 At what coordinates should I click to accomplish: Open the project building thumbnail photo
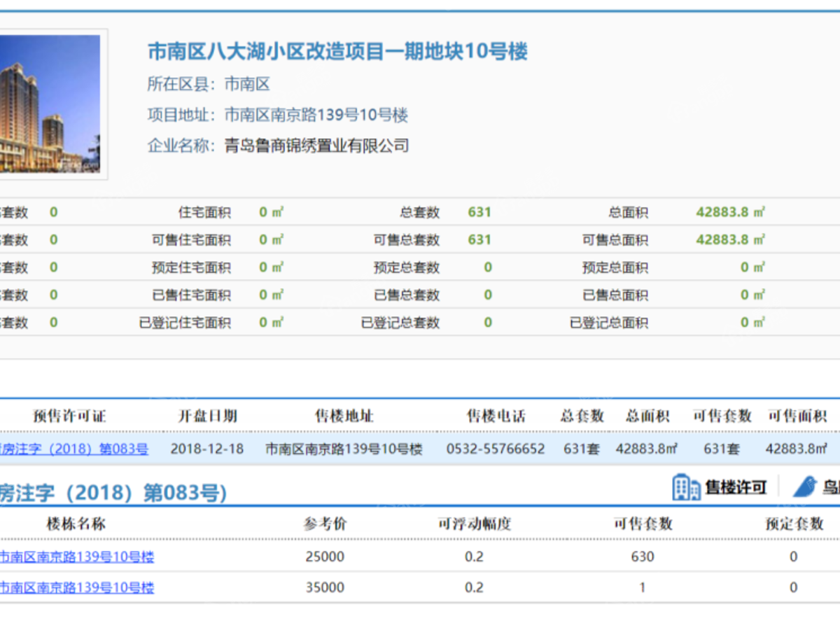point(50,104)
